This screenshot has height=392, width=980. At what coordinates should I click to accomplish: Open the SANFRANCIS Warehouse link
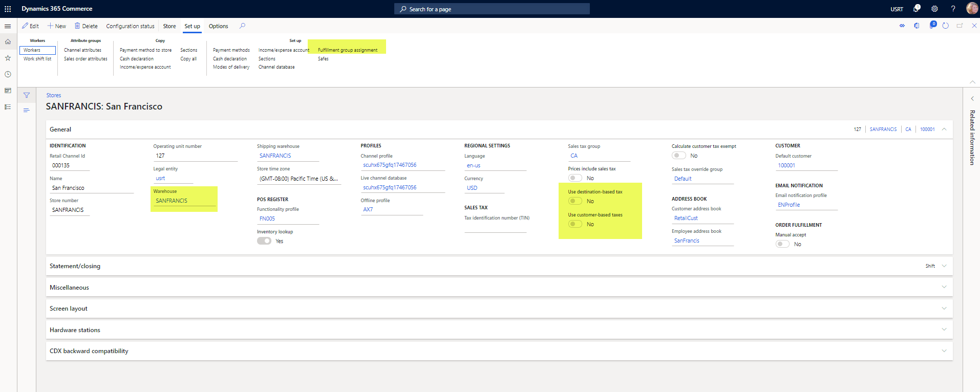tap(172, 201)
